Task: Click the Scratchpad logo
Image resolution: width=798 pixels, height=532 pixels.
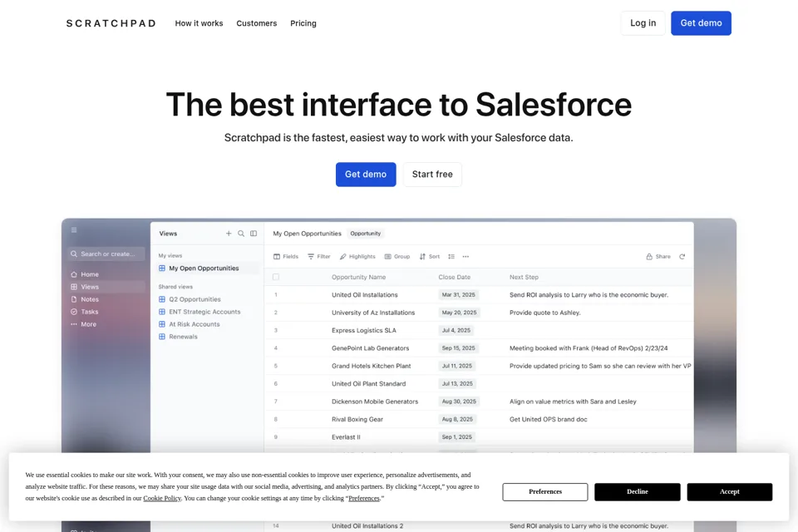Action: (x=111, y=23)
